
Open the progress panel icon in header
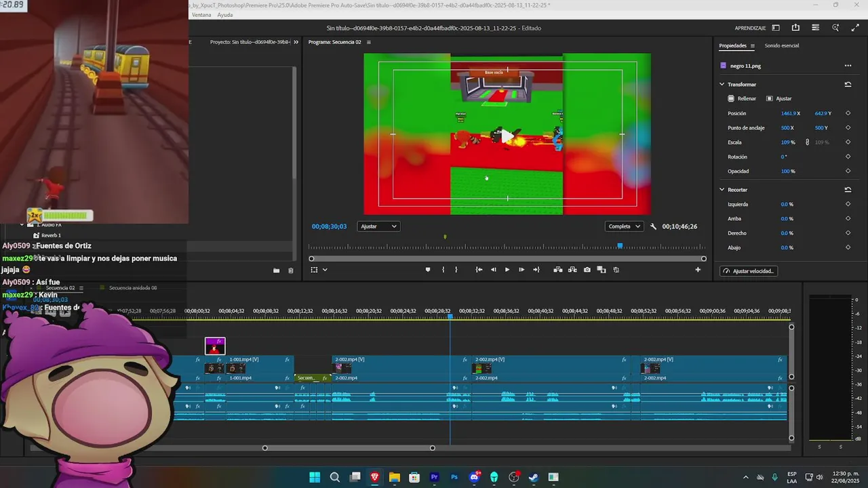pos(815,28)
